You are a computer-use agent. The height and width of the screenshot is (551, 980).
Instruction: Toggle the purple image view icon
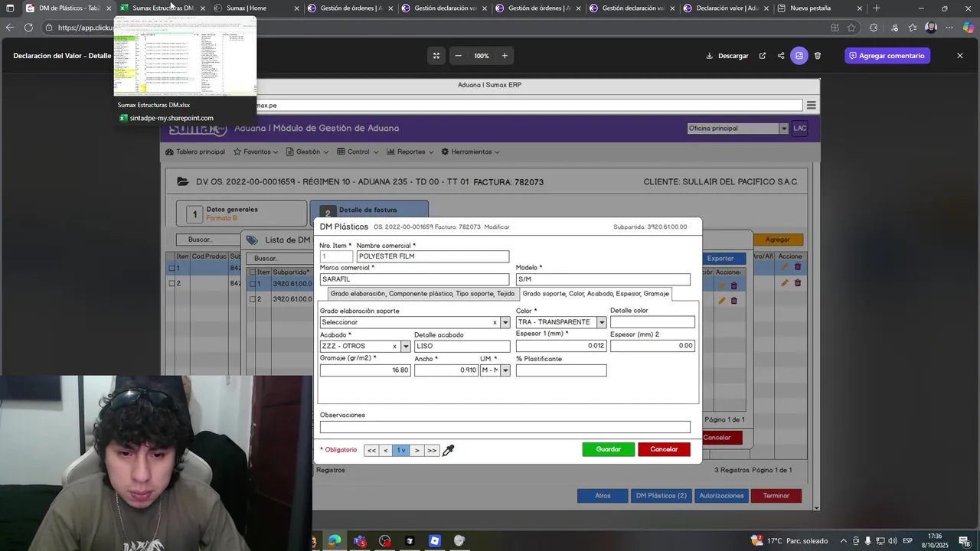[x=799, y=56]
